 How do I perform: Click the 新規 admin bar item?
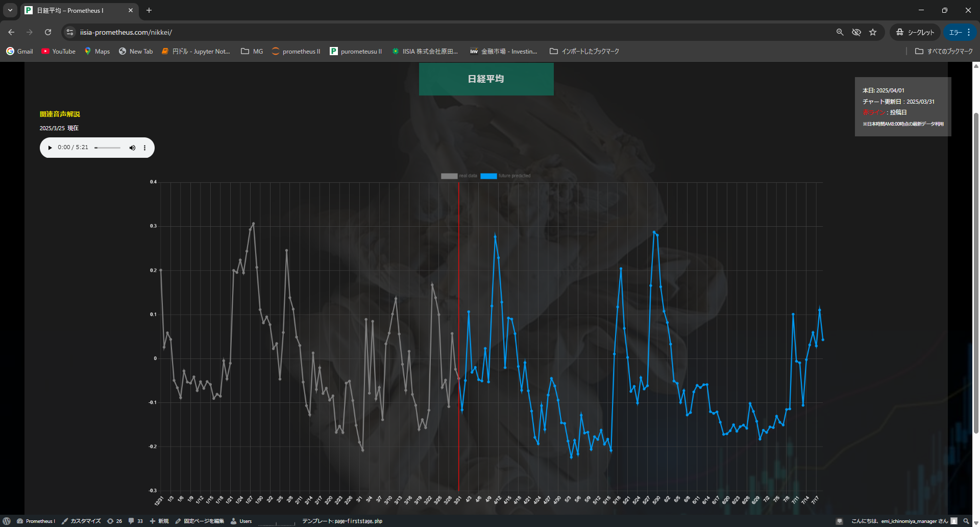[159, 521]
